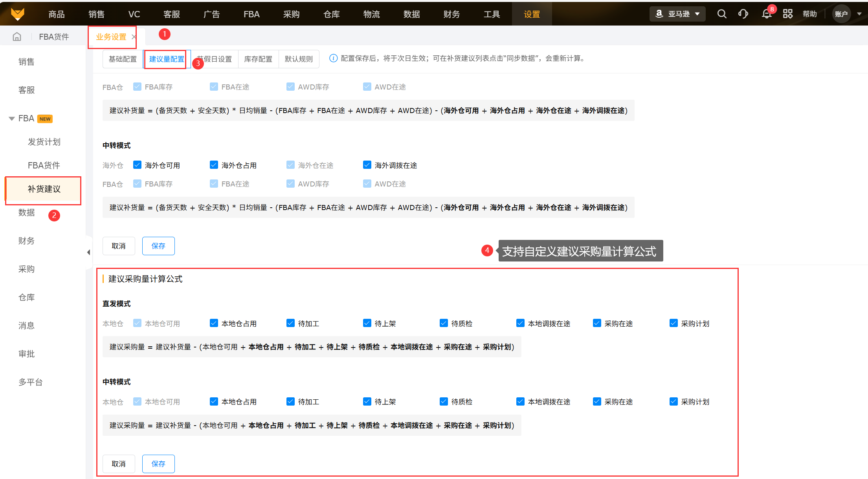Toggle 海外调拨在途 checkbox
868x479 pixels.
point(367,165)
